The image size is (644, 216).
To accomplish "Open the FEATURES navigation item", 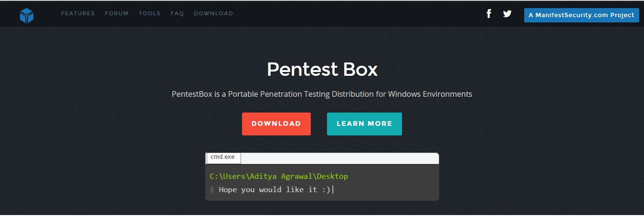I will tap(78, 13).
